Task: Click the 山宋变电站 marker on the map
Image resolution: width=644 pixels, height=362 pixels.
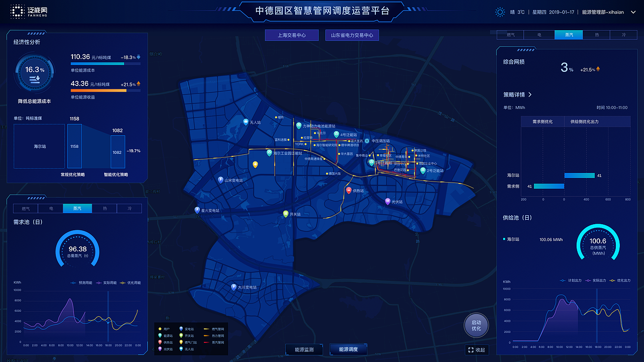Action: pos(220,179)
